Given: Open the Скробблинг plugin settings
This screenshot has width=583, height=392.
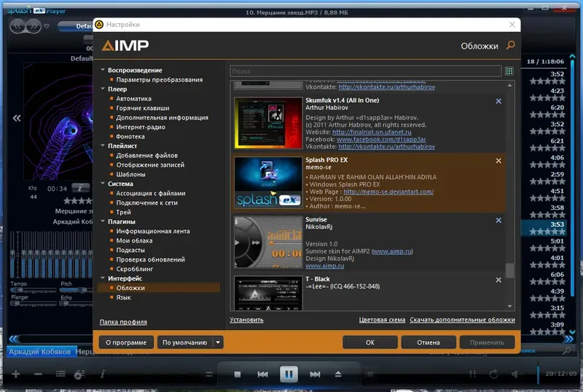Looking at the screenshot, I should 135,269.
